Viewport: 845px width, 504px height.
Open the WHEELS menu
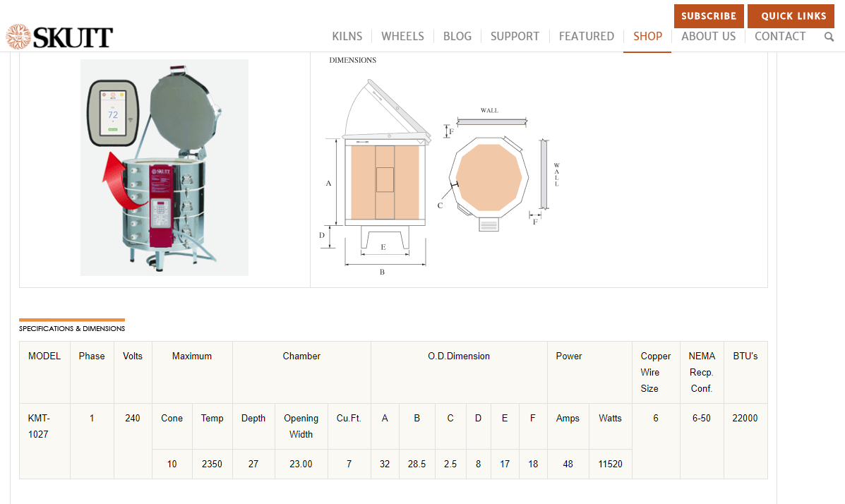click(x=402, y=36)
